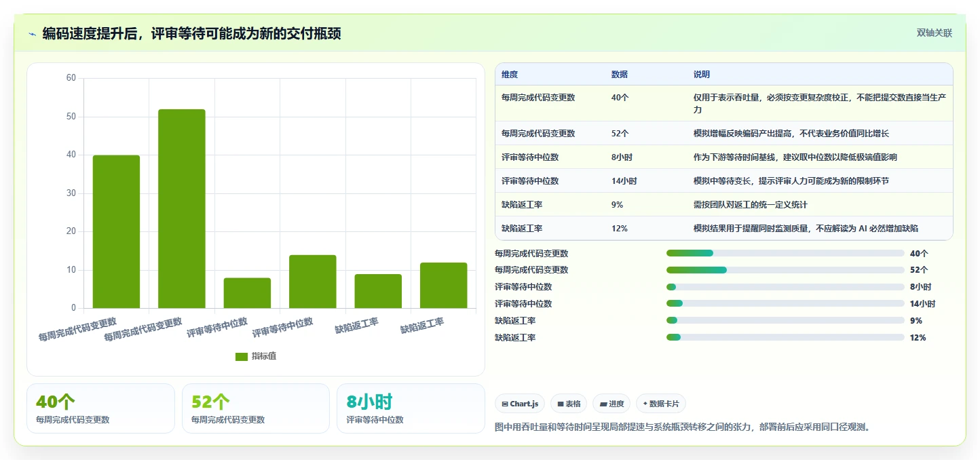Click the 双轴关联 label in the header
Image resolution: width=980 pixels, height=460 pixels.
pos(935,33)
